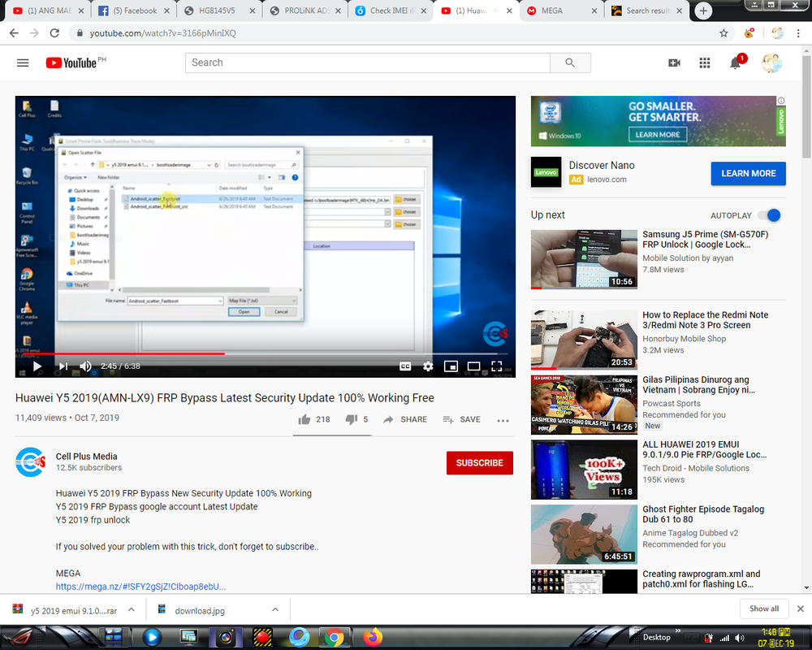Open Mobile Solution by ayyan channel name

click(688, 258)
